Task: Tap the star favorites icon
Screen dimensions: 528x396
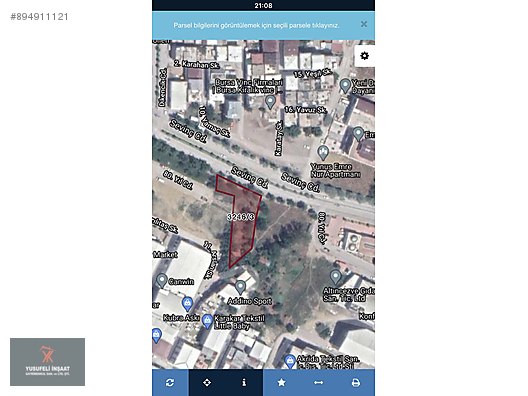Action: pyautogui.click(x=282, y=383)
